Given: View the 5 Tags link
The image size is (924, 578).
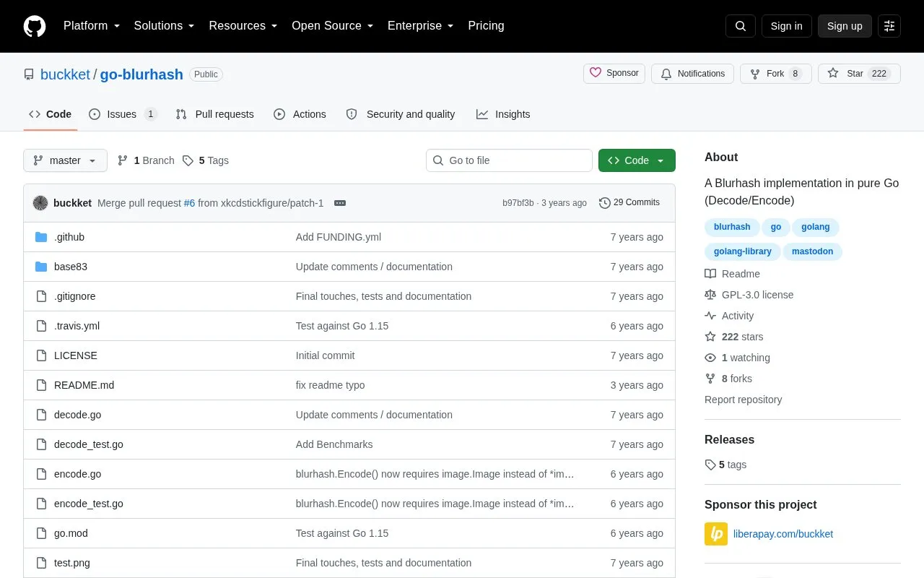Looking at the screenshot, I should 206,160.
